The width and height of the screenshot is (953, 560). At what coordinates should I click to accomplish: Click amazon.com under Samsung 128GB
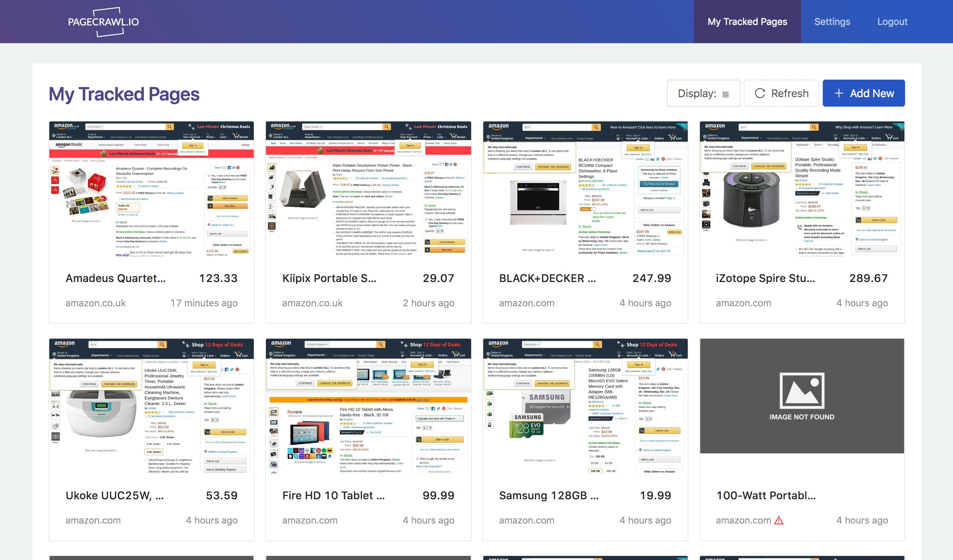pyautogui.click(x=527, y=520)
